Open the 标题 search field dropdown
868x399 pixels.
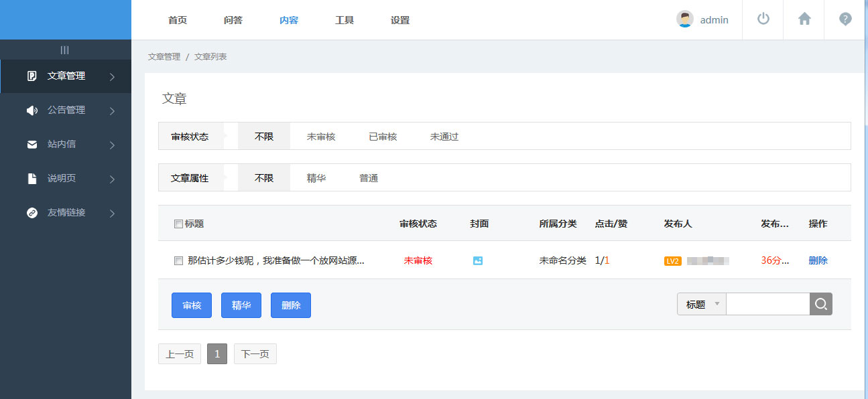coord(701,304)
